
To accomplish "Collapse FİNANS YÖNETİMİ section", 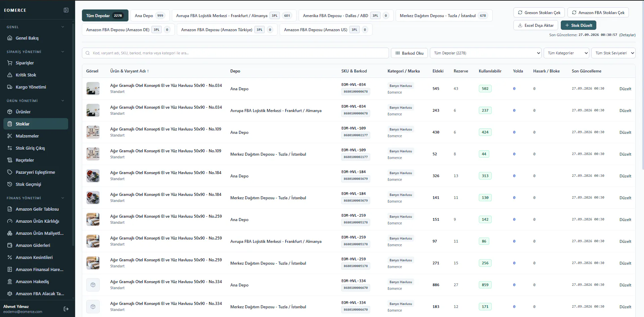I will pos(62,198).
